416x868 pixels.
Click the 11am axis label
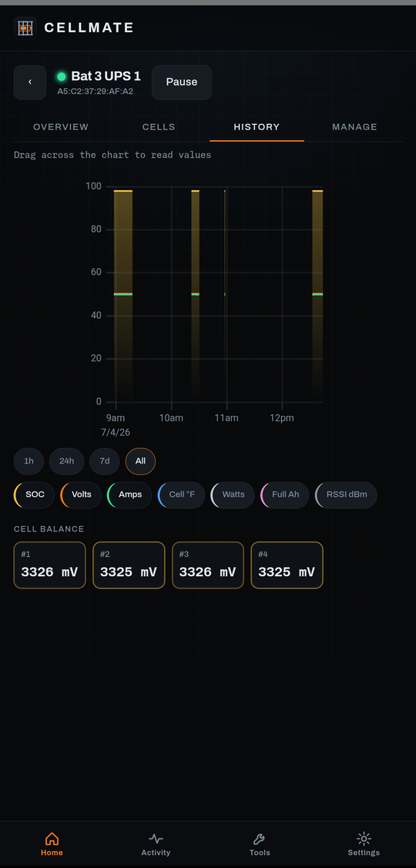tap(226, 418)
